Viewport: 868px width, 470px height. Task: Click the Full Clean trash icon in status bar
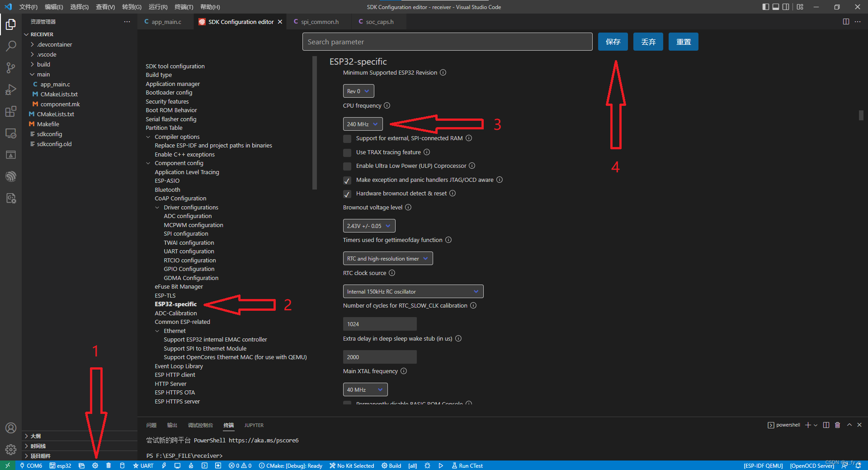108,465
